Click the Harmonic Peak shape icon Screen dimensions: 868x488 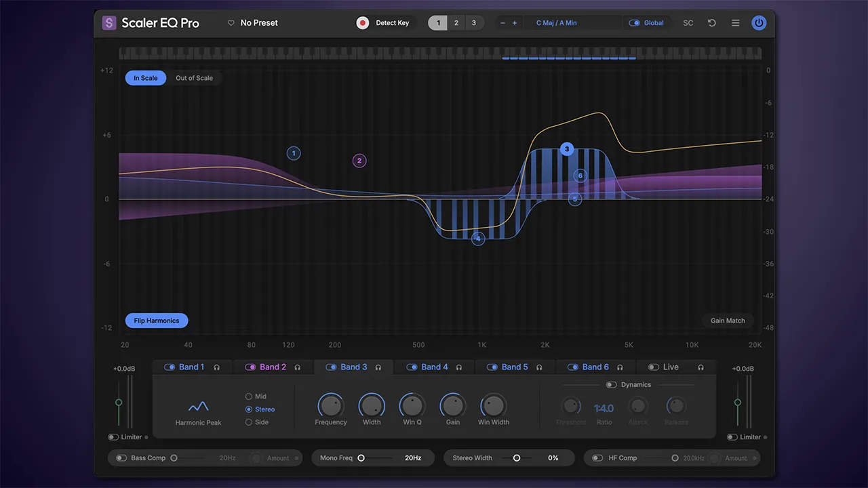(198, 407)
